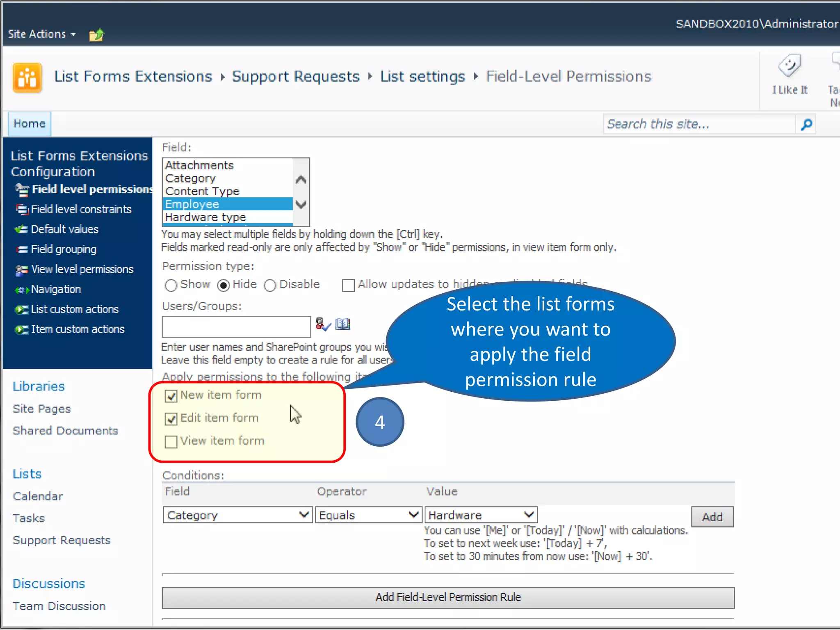Click the navigate up folder icon

click(96, 35)
